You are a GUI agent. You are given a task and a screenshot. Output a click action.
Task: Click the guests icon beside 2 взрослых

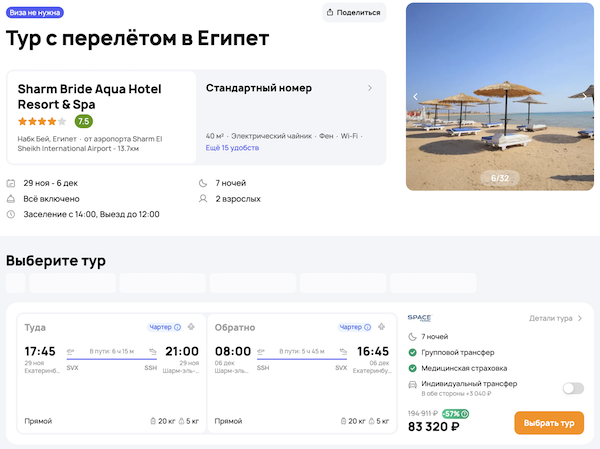click(205, 198)
